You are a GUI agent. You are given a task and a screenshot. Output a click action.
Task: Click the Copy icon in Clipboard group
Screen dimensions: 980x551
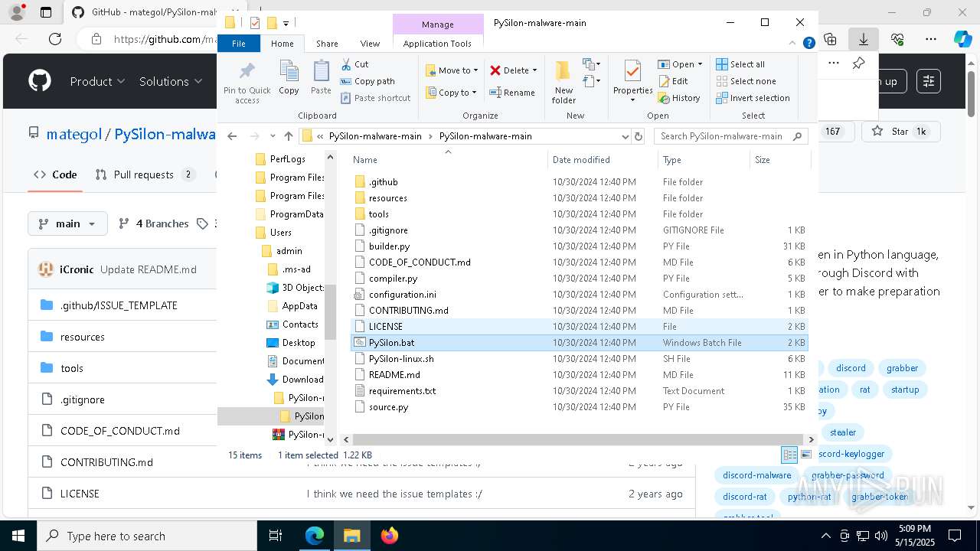(x=289, y=78)
